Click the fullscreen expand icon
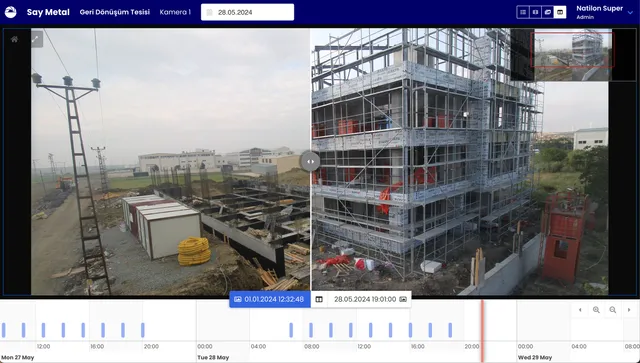The width and height of the screenshot is (640, 363). pyautogui.click(x=36, y=39)
